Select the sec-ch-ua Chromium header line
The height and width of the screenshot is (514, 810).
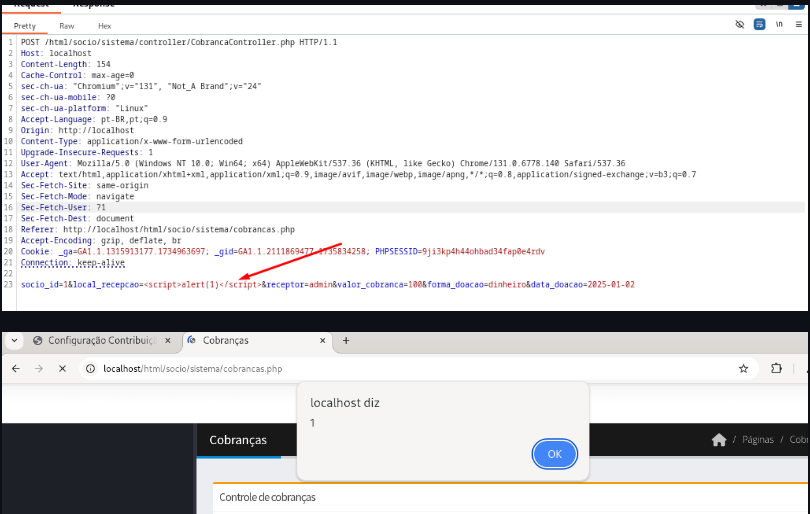(x=141, y=86)
